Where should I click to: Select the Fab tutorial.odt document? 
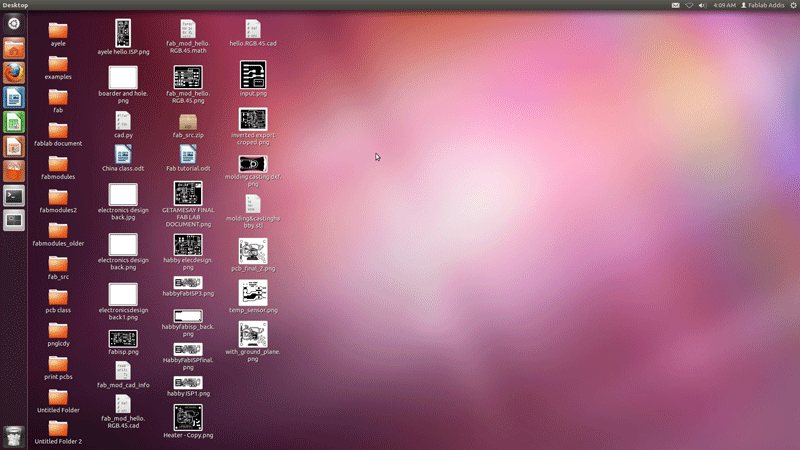[x=188, y=155]
